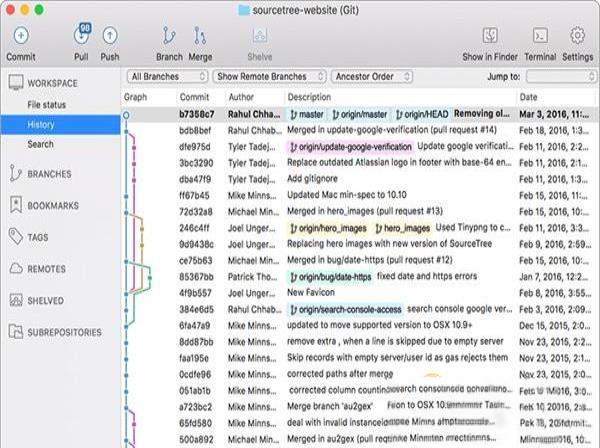Click the Branches sidebar icon
This screenshot has width=600, height=448.
[x=15, y=173]
